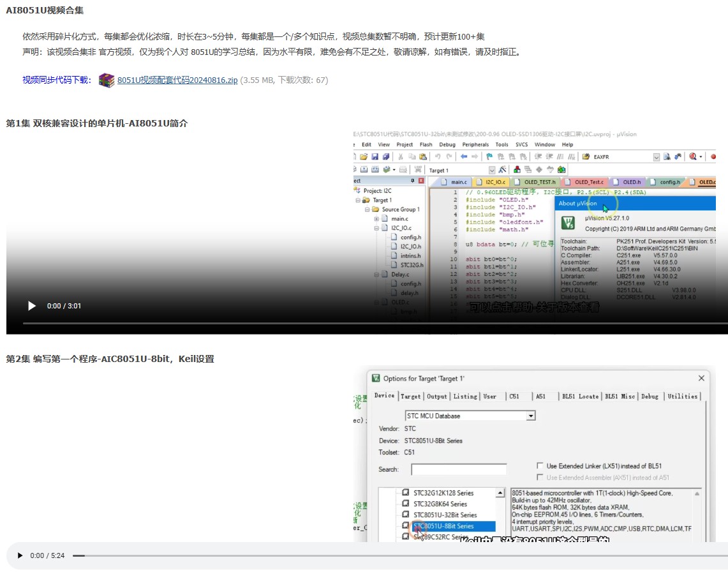Click the Project panel pin icon
This screenshot has width=728, height=574.
pos(412,180)
